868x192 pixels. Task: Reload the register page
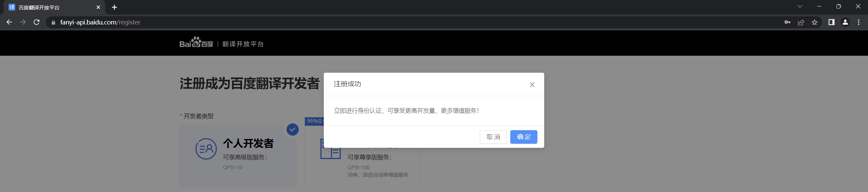(x=37, y=22)
